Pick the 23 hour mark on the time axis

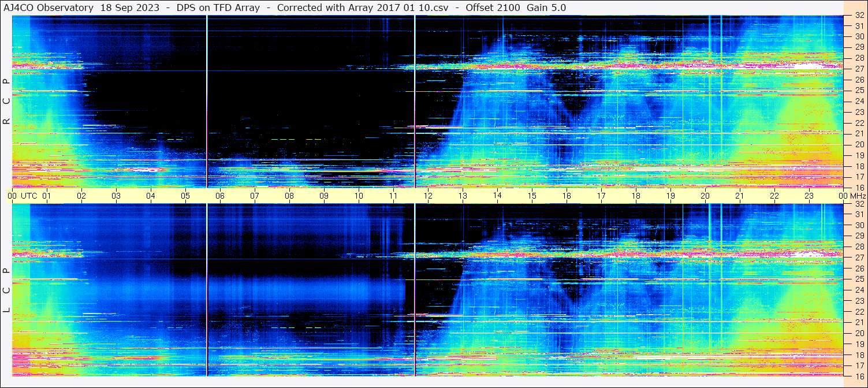click(x=809, y=196)
